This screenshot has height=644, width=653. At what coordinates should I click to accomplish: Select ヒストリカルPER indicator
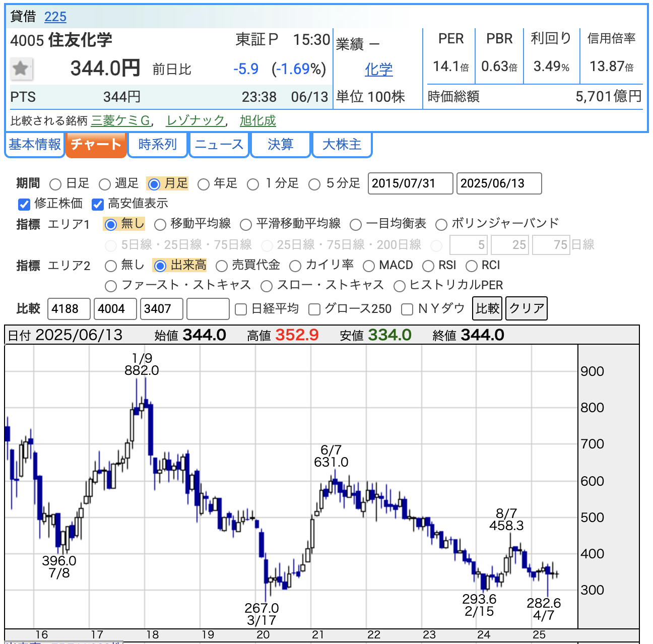click(400, 286)
